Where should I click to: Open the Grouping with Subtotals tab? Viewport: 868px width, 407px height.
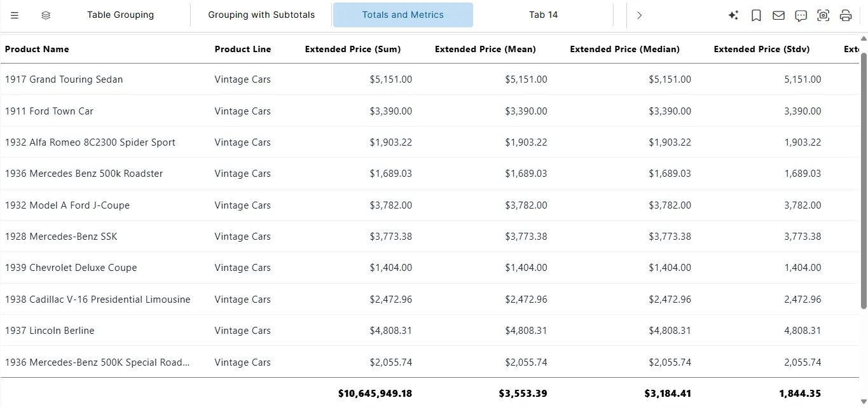(x=261, y=14)
